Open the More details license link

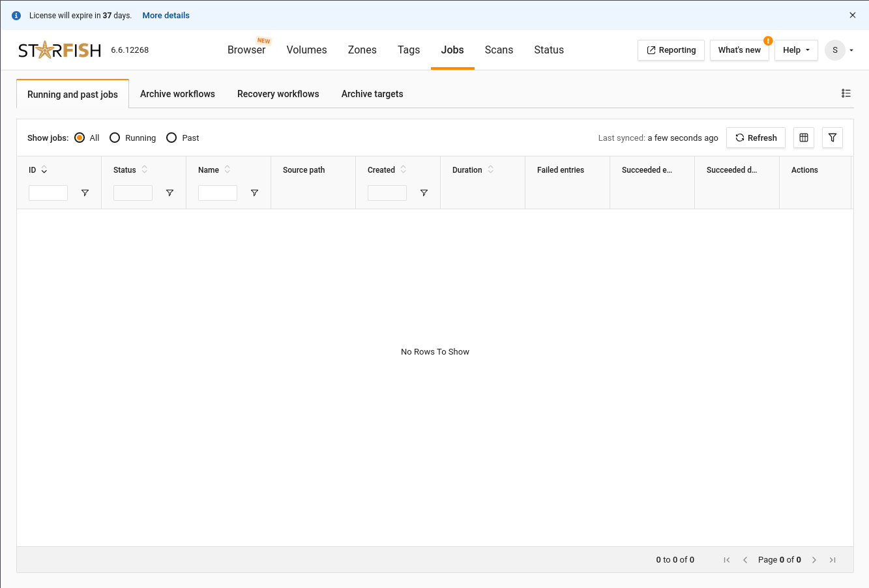166,15
